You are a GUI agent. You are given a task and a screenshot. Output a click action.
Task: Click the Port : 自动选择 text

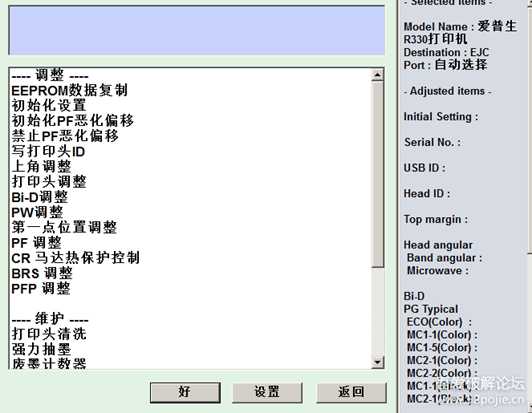[445, 64]
